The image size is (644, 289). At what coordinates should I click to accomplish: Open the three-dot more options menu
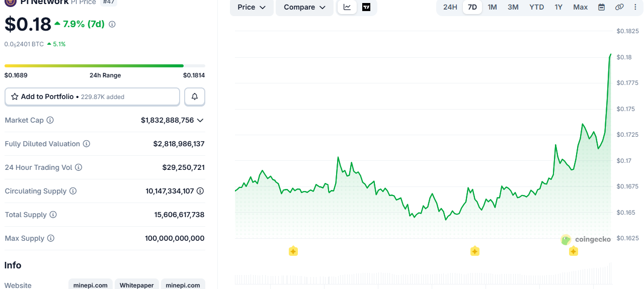click(635, 7)
